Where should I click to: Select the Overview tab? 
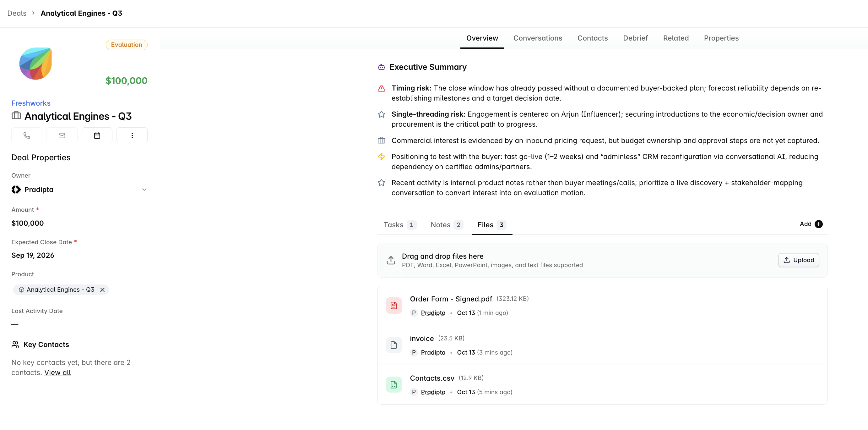(x=482, y=38)
